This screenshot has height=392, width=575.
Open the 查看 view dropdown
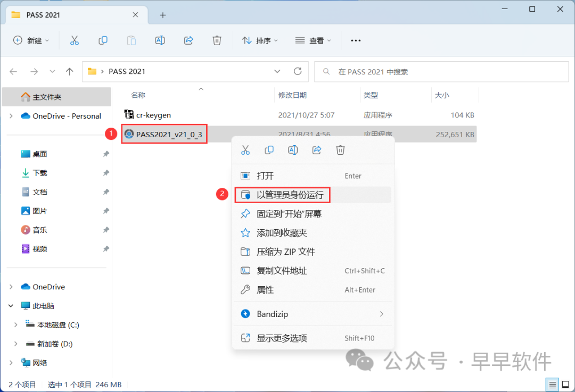313,40
